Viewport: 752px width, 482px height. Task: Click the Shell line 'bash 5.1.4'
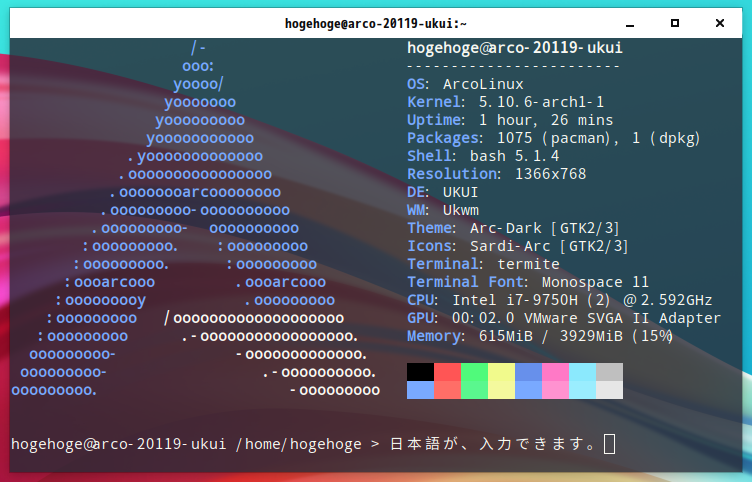[483, 156]
